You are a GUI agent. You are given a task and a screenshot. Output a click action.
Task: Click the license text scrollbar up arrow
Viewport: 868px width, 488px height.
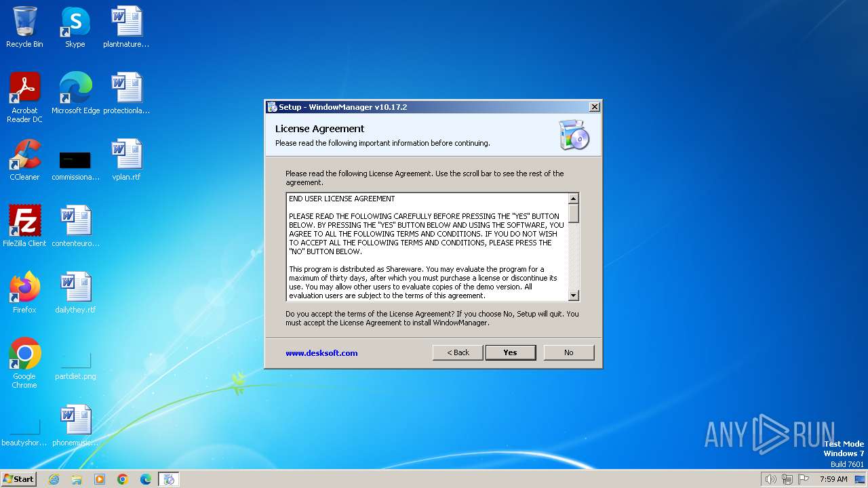click(574, 199)
